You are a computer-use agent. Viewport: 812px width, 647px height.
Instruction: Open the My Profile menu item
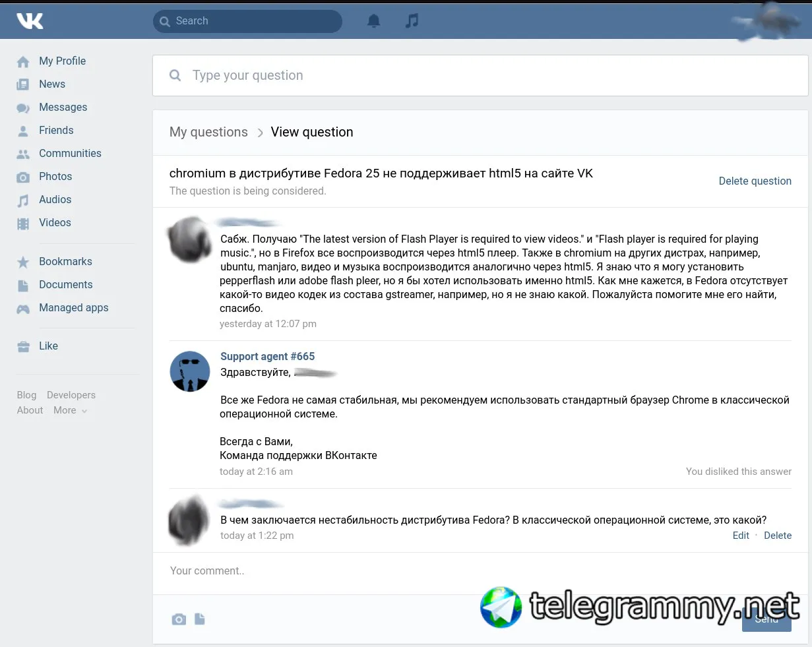click(62, 61)
